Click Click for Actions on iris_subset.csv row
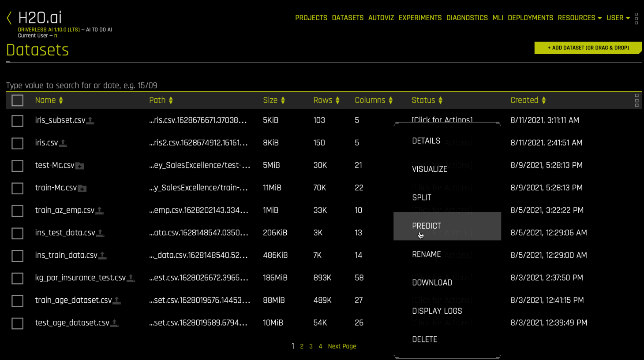Image resolution: width=644 pixels, height=360 pixels. [x=442, y=120]
